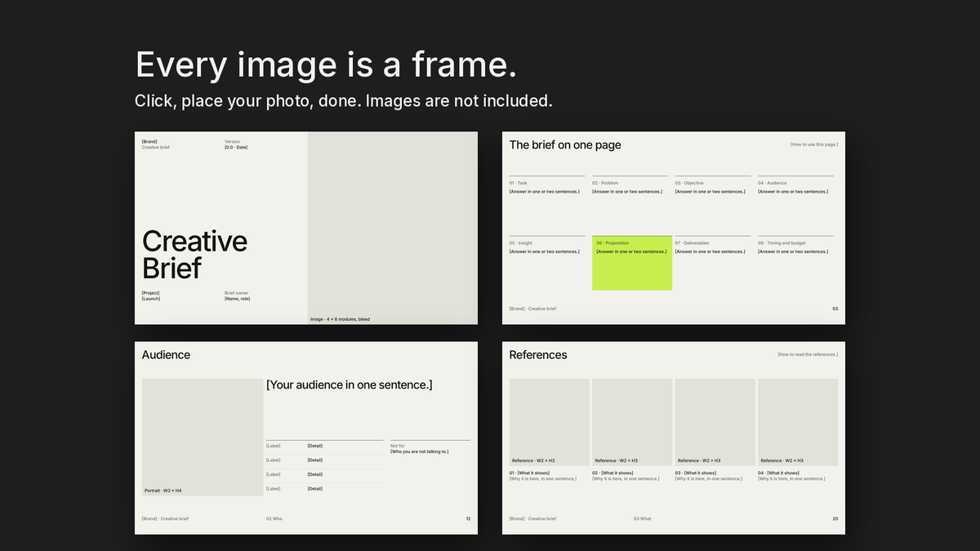
Task: Select the "[How to use this page.]" note
Action: click(x=814, y=144)
